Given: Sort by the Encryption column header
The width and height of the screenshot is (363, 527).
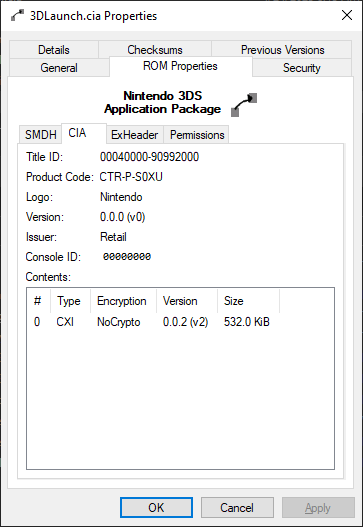Looking at the screenshot, I should point(123,301).
